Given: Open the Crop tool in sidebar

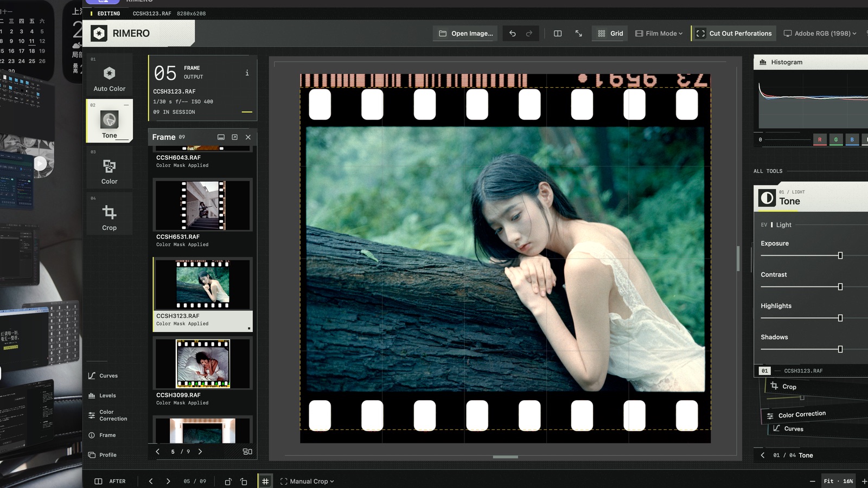Looking at the screenshot, I should click(109, 215).
